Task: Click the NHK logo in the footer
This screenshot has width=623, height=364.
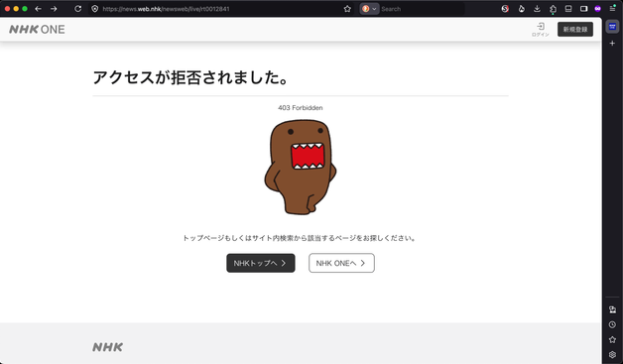Action: point(108,347)
